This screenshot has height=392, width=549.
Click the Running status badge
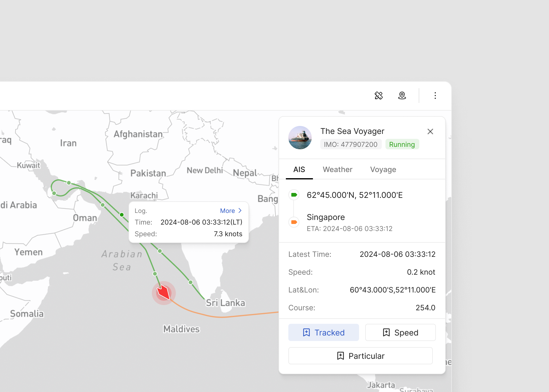(402, 144)
